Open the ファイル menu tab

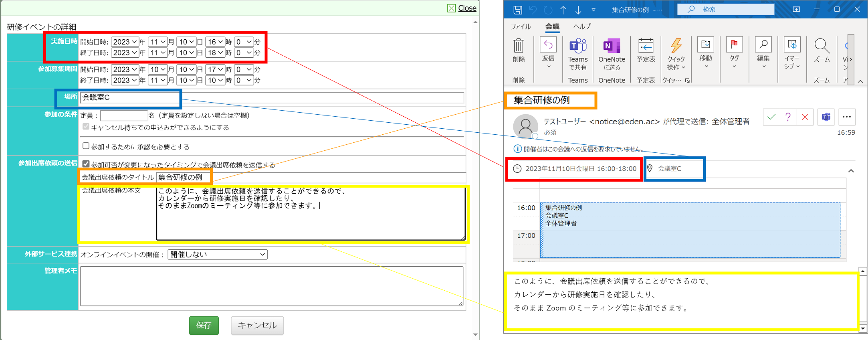pos(521,26)
